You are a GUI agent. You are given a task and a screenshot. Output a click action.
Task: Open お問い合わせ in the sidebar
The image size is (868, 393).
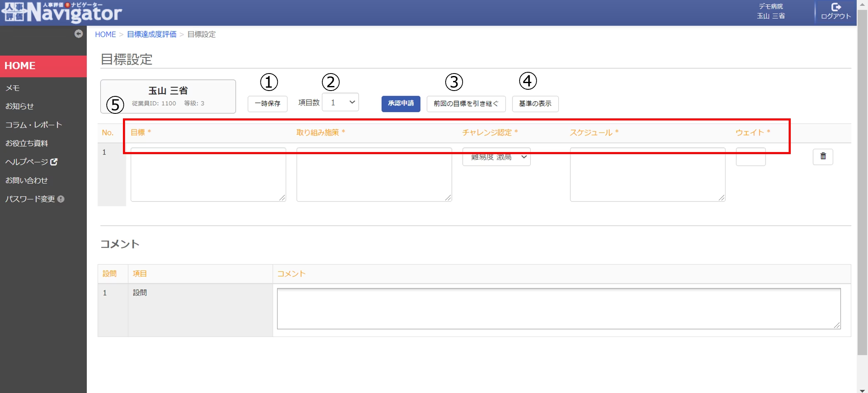[x=27, y=180]
